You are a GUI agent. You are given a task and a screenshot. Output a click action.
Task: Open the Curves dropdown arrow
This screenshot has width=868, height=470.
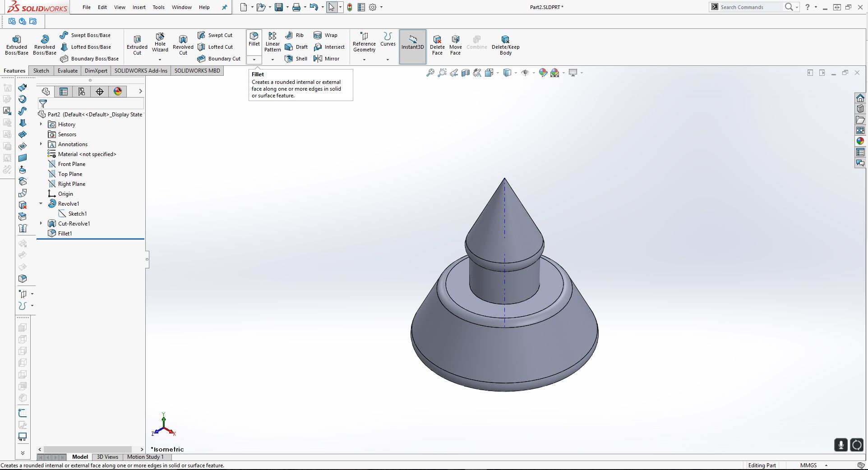(388, 60)
